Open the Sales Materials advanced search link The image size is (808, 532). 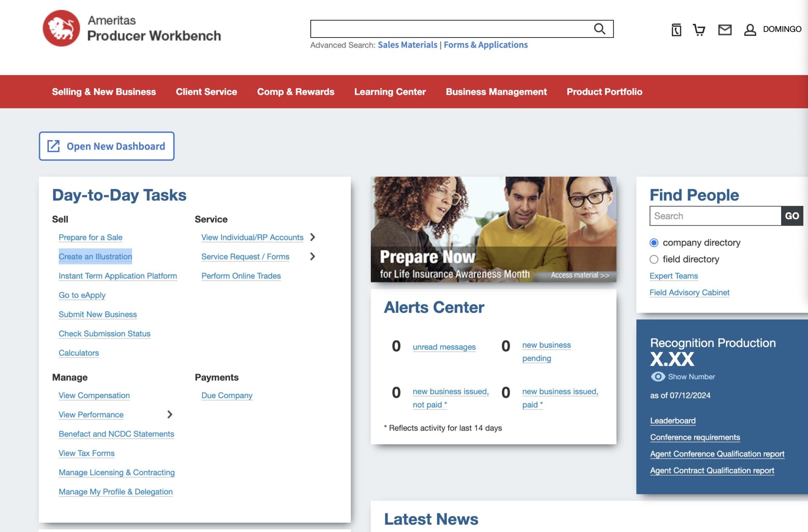(408, 45)
